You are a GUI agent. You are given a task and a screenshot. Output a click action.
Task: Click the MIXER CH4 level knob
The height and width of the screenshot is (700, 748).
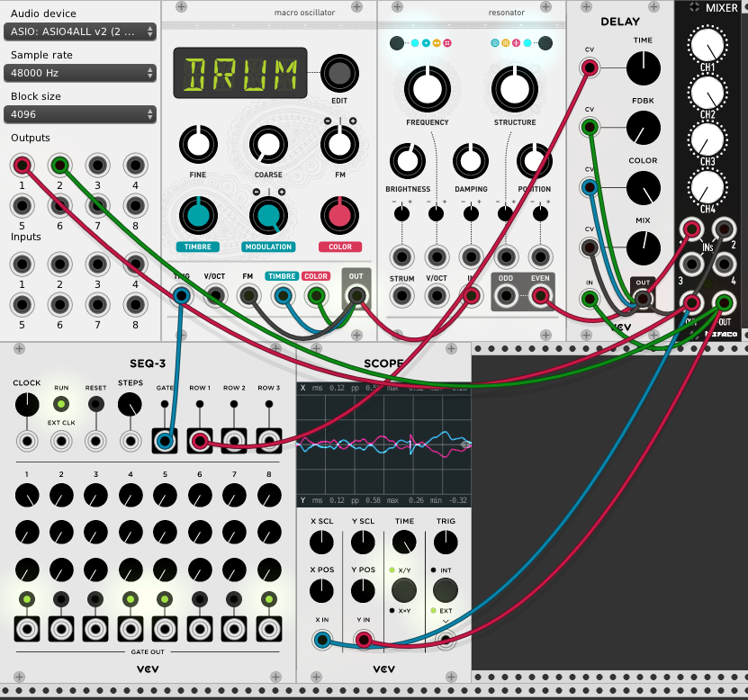707,187
